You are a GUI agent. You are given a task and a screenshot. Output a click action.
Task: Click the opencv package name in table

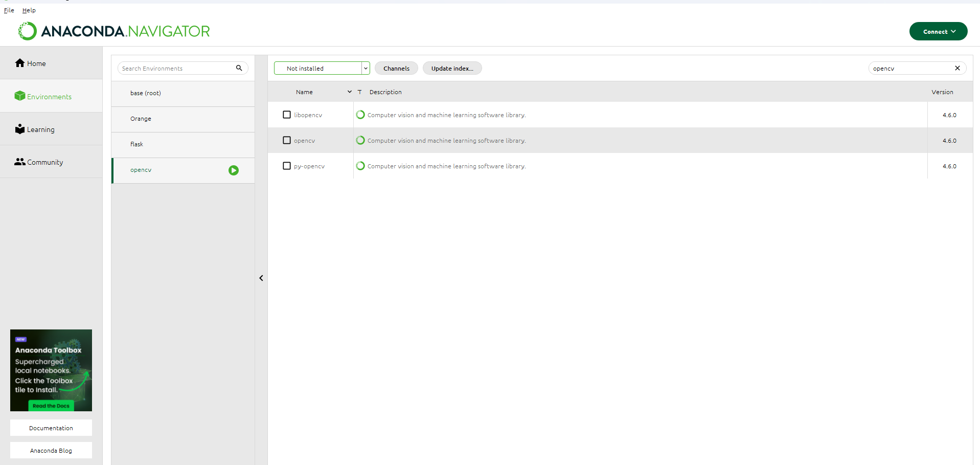(x=305, y=141)
